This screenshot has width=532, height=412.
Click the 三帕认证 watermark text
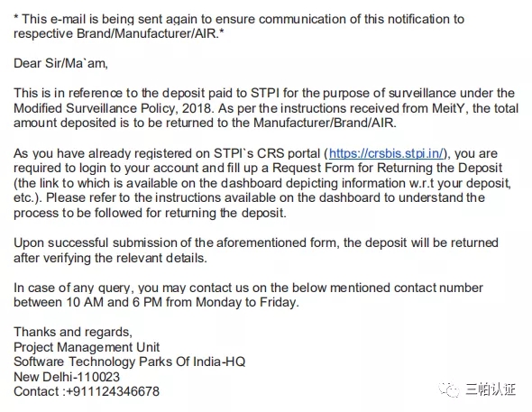click(x=491, y=389)
